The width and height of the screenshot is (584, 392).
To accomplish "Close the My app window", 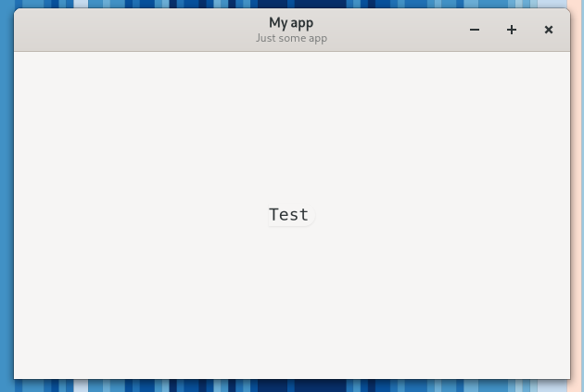I will [x=548, y=30].
